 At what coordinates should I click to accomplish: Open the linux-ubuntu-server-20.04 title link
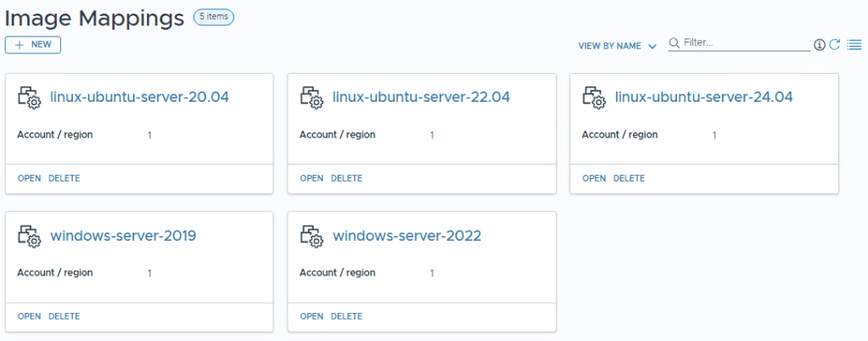139,98
